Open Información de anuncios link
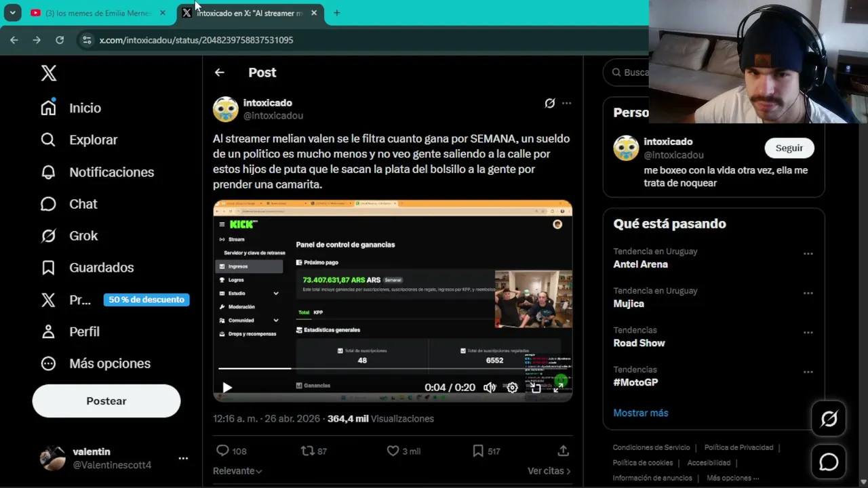 [652, 478]
